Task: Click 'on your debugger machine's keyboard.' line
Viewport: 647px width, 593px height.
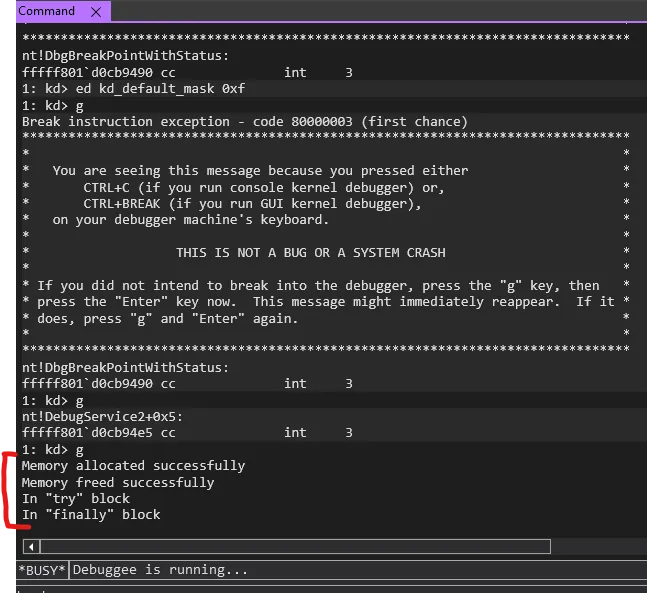Action: click(190, 220)
